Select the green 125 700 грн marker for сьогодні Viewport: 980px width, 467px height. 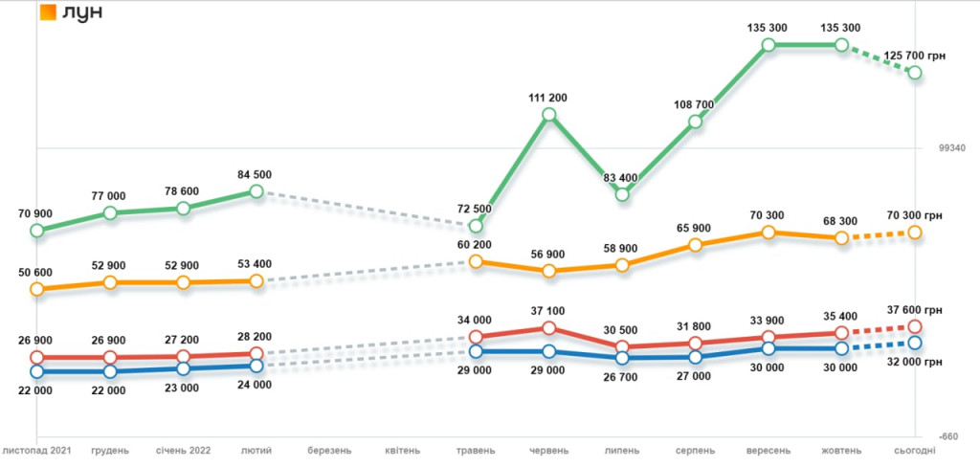coord(915,73)
